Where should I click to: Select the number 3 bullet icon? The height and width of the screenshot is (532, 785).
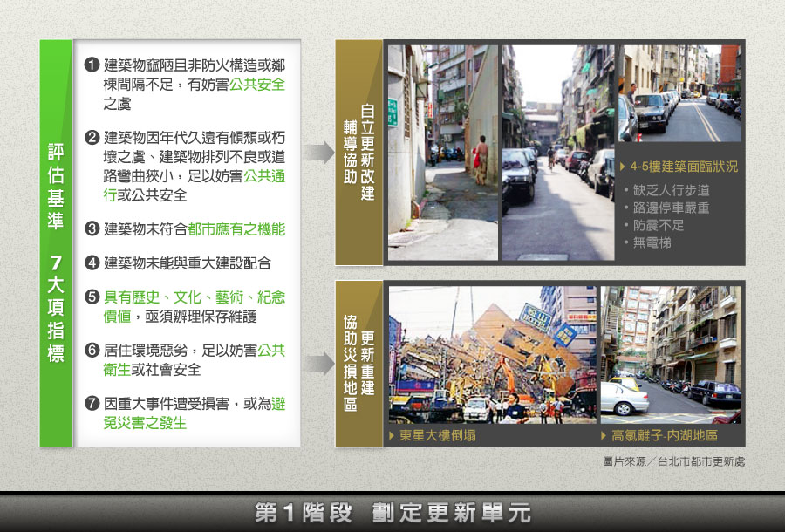92,229
